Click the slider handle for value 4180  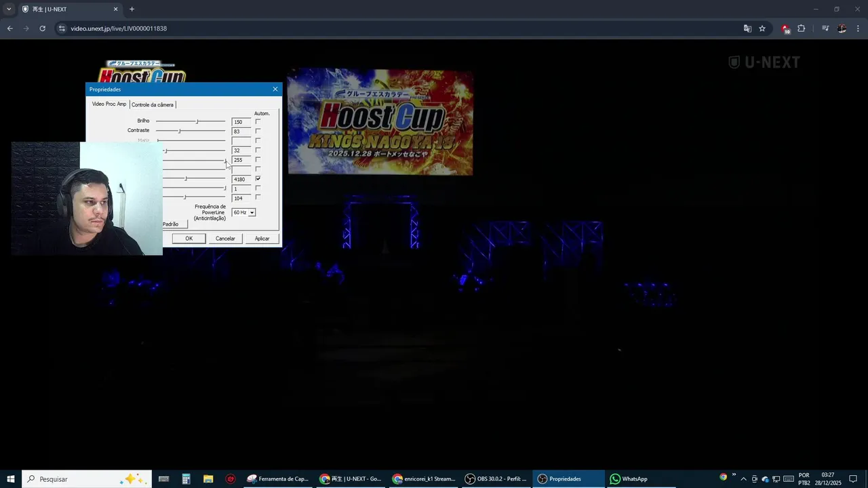186,178
